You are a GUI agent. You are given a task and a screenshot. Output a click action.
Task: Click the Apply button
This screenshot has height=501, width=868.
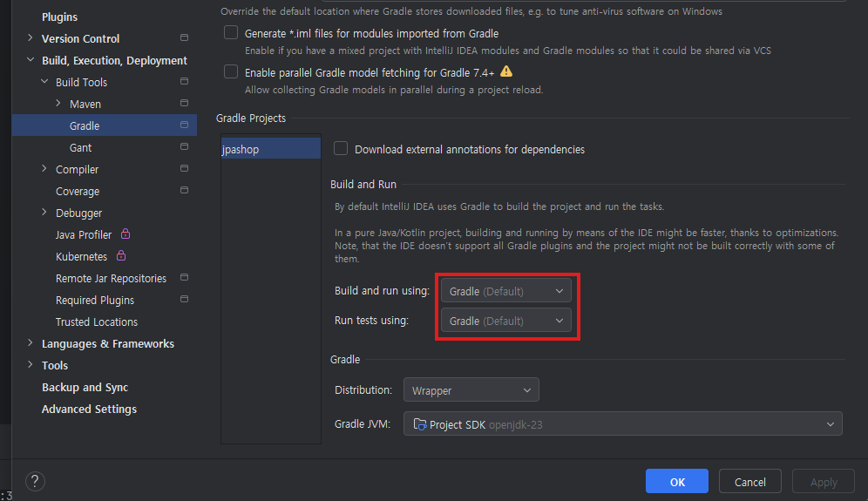tap(824, 481)
